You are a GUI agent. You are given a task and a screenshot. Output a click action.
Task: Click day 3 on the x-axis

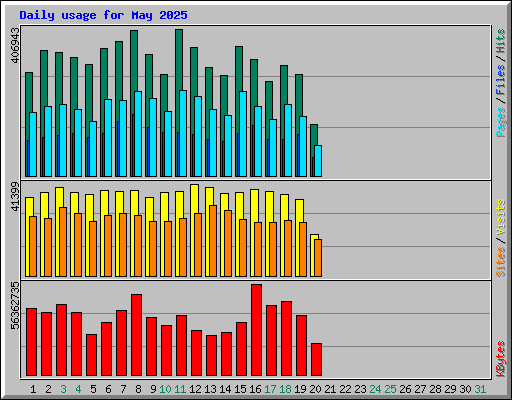tap(63, 389)
